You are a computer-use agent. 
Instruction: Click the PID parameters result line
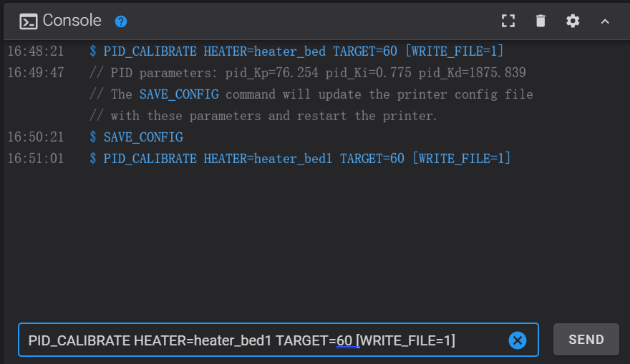click(x=308, y=73)
